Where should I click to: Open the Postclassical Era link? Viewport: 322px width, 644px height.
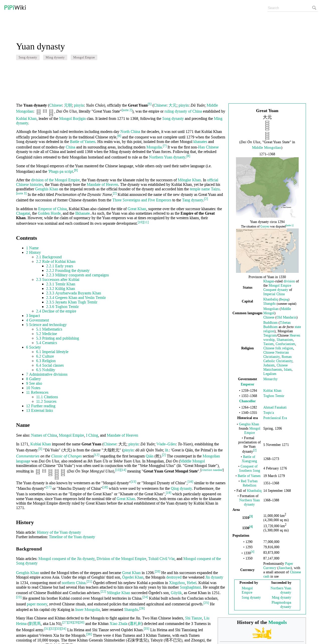(x=275, y=418)
